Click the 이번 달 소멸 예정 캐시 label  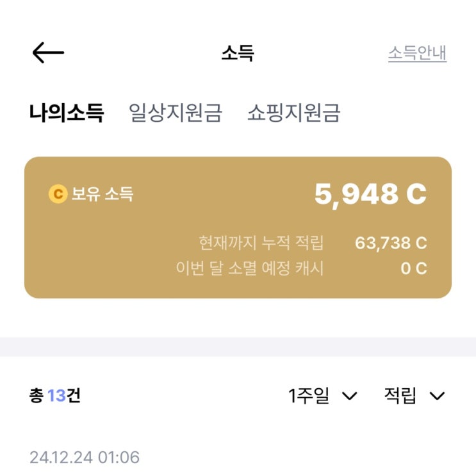250,268
